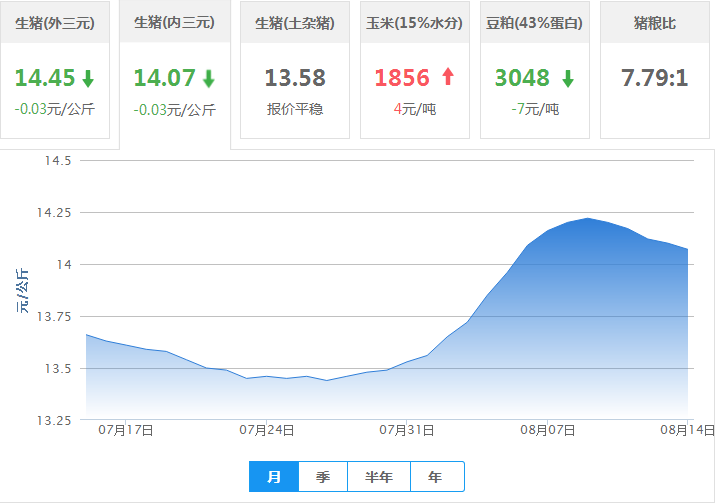Switch to the 生猪(土杂猪) tab
The image size is (716, 504).
[295, 23]
